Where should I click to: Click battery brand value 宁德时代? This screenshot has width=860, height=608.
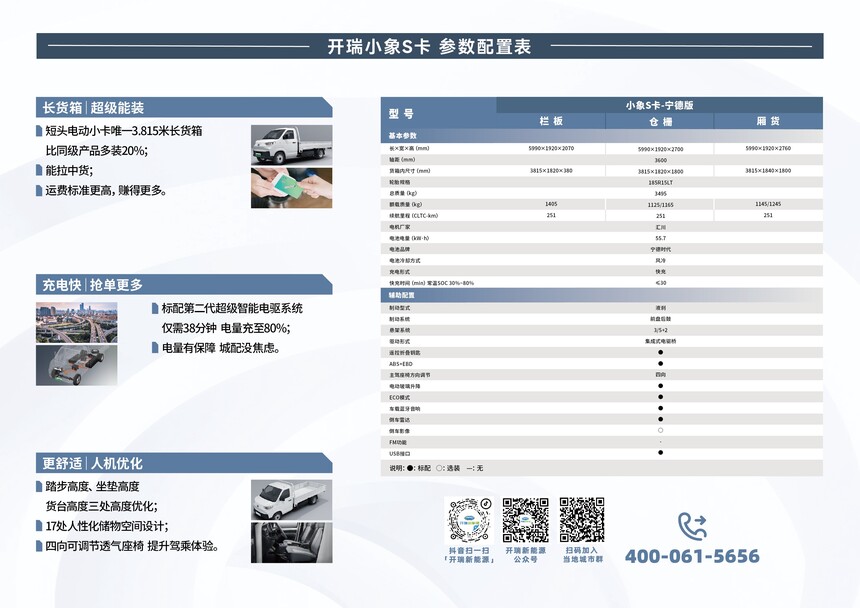click(660, 249)
